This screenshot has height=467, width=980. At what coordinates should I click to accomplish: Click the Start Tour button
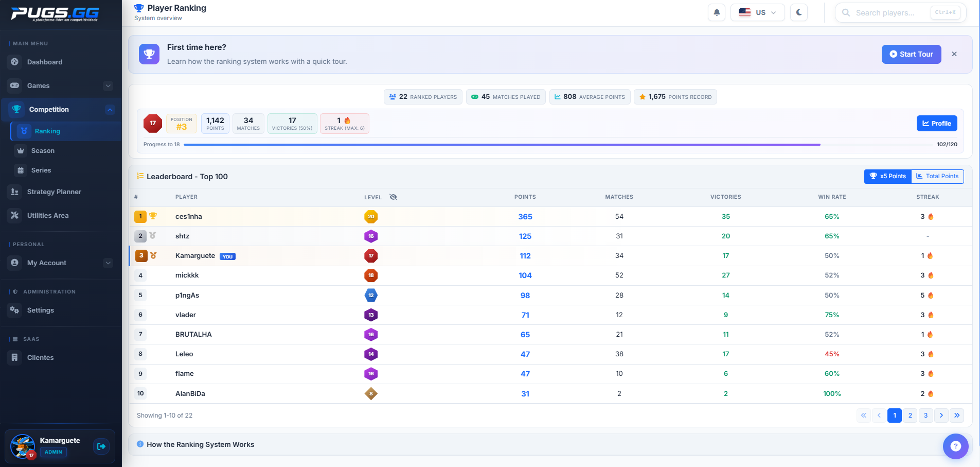[911, 54]
